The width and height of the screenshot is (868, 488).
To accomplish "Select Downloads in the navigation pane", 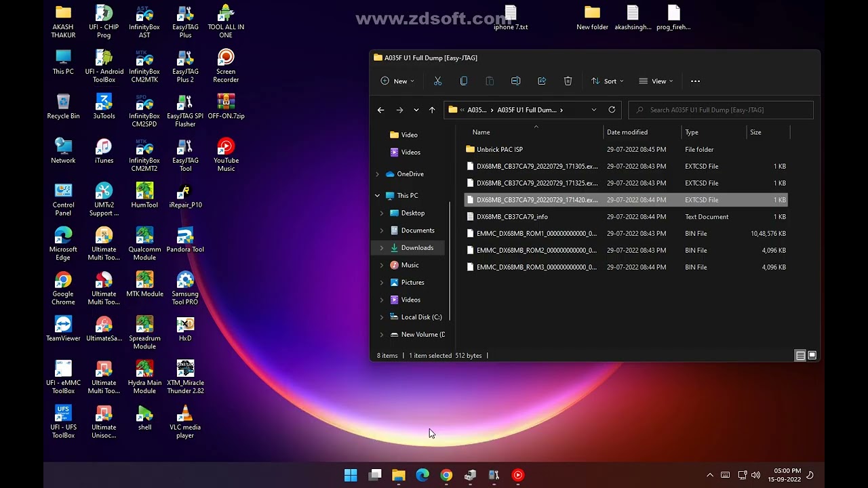I will click(x=417, y=248).
